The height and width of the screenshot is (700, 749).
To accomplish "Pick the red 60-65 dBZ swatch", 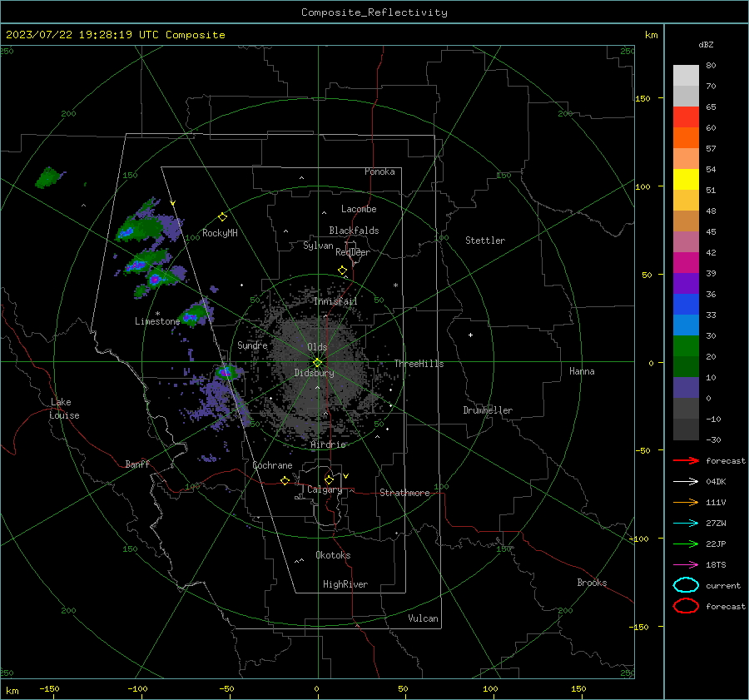I will (x=686, y=117).
